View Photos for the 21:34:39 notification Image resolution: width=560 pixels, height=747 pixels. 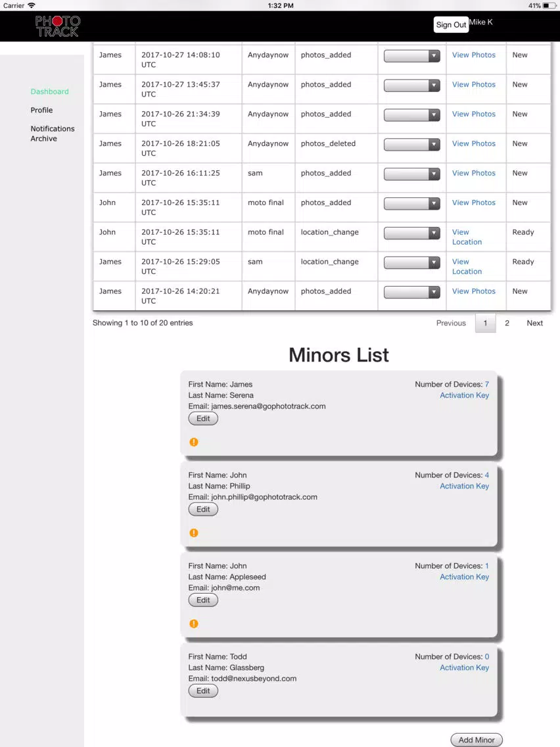(x=474, y=114)
